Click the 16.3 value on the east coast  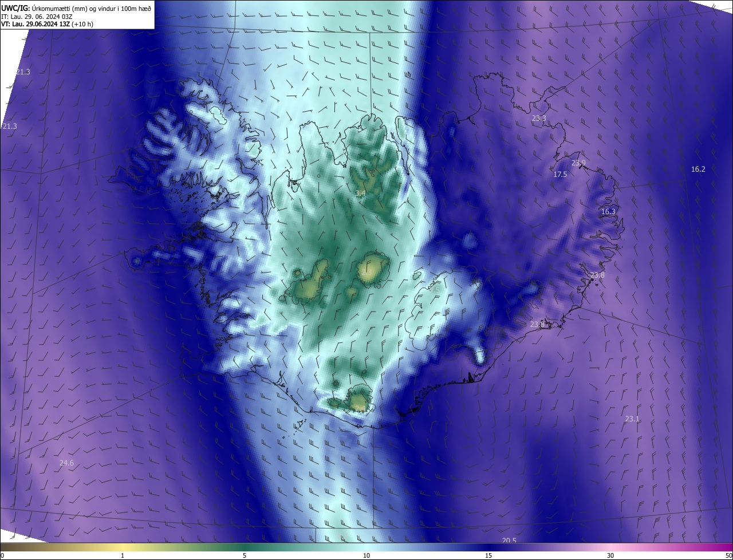608,211
